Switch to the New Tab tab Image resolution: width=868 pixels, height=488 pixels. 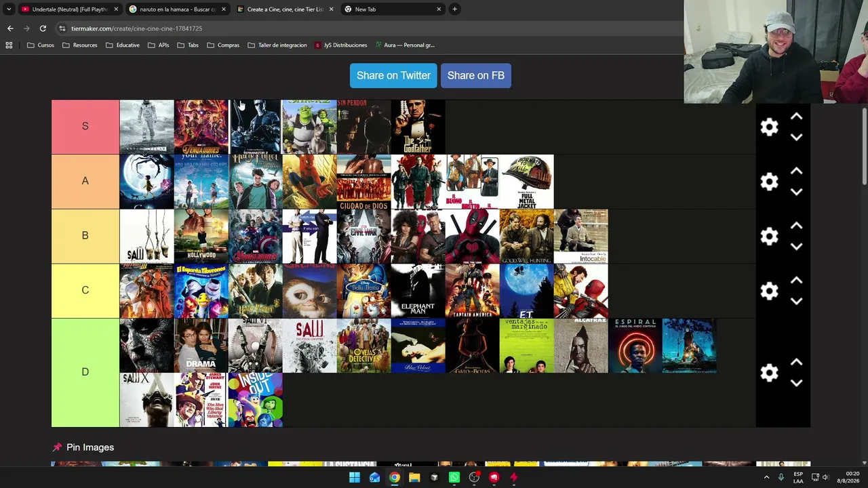click(x=393, y=9)
